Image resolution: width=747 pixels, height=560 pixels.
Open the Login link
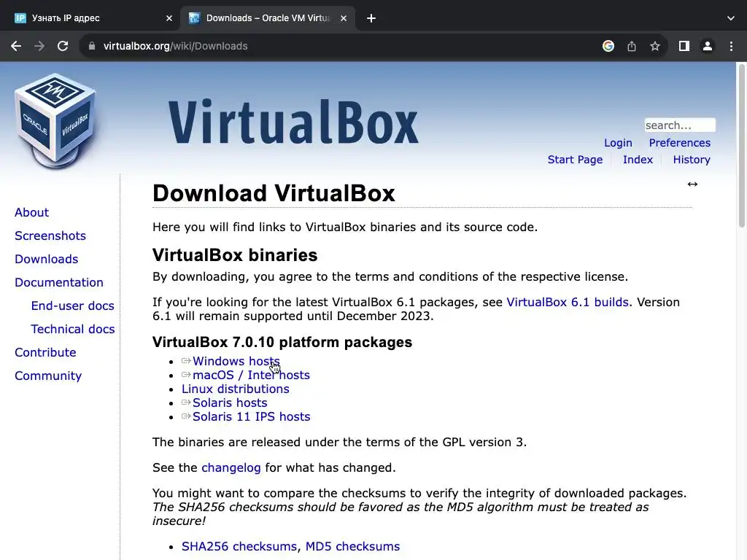click(x=618, y=143)
